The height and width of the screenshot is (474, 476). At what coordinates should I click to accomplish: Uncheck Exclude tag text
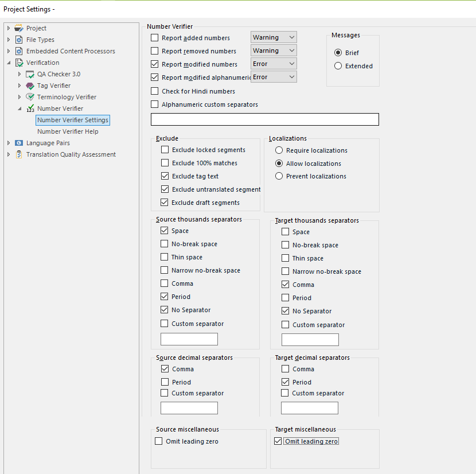pos(165,176)
